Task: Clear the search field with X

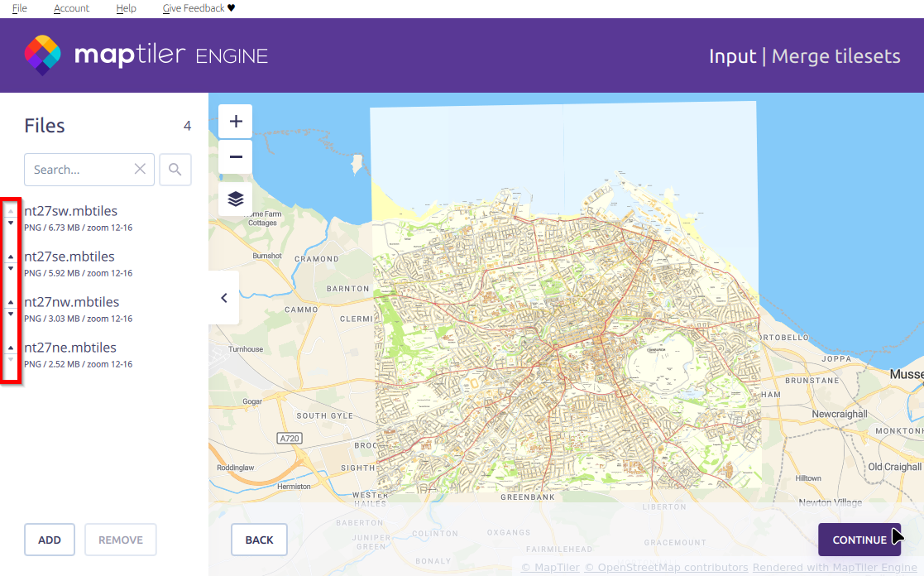Action: click(x=140, y=170)
